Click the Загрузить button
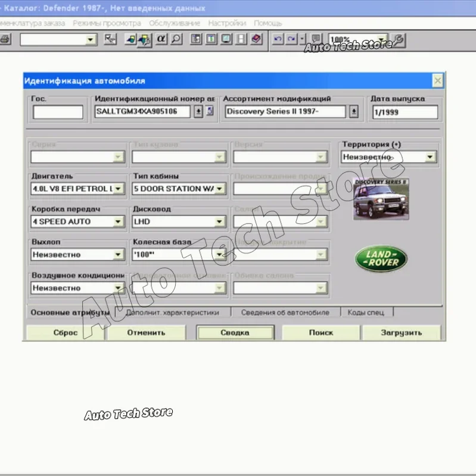Viewport: 476px width, 476px height. 402,332
